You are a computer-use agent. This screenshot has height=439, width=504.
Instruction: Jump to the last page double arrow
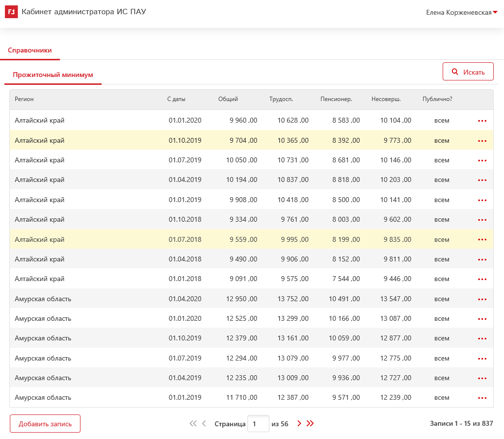pos(310,424)
